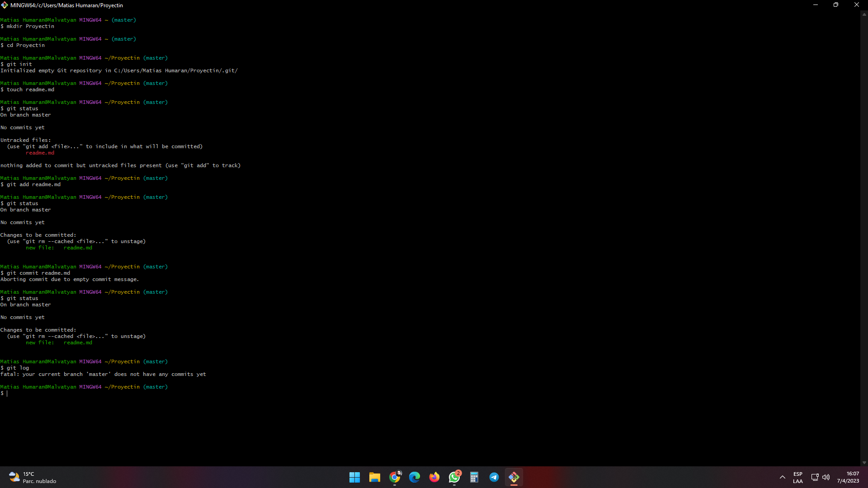Click the Git Bash icon in title bar
Image resolution: width=868 pixels, height=488 pixels.
click(5, 5)
